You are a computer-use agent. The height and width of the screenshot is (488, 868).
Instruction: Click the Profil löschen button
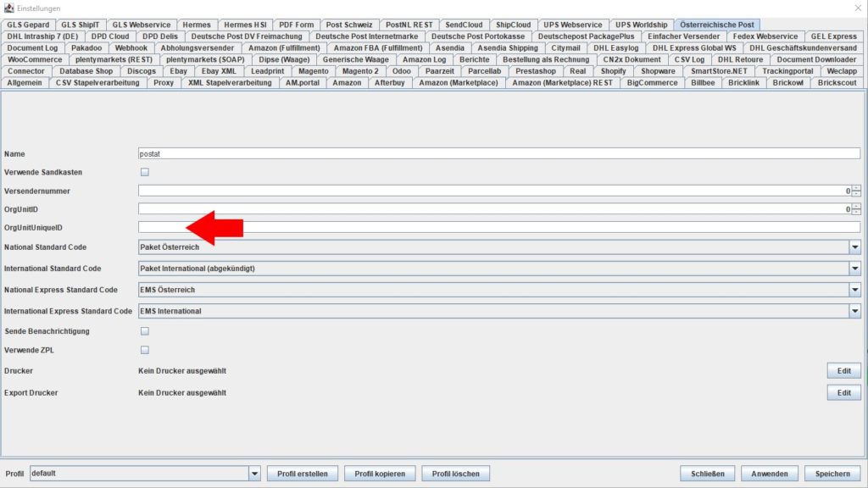point(455,474)
